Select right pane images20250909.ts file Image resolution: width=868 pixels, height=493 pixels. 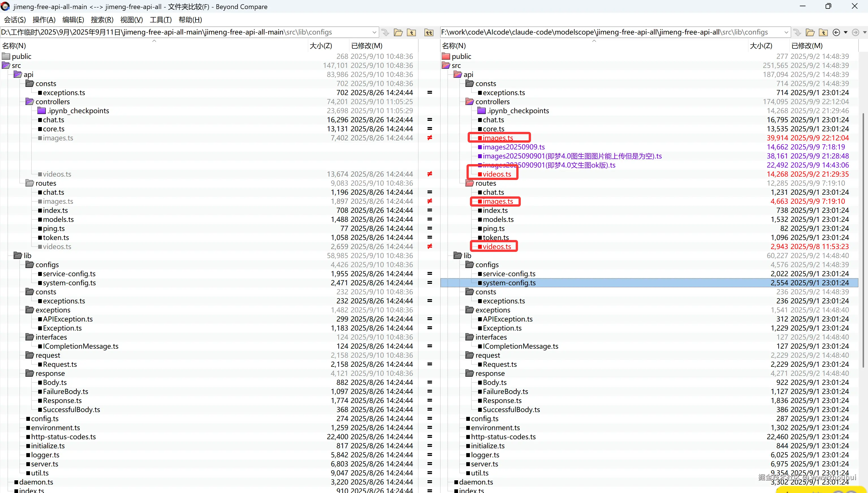(x=513, y=147)
